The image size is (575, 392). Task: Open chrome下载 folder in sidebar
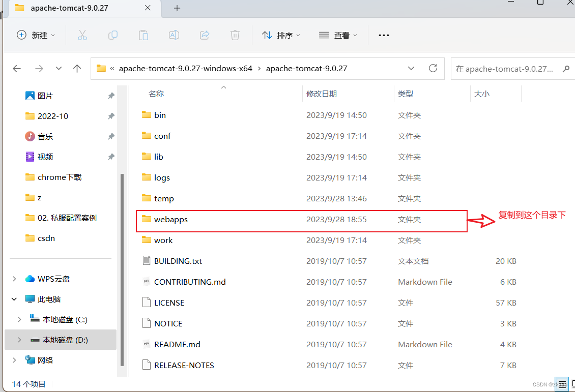click(x=53, y=177)
